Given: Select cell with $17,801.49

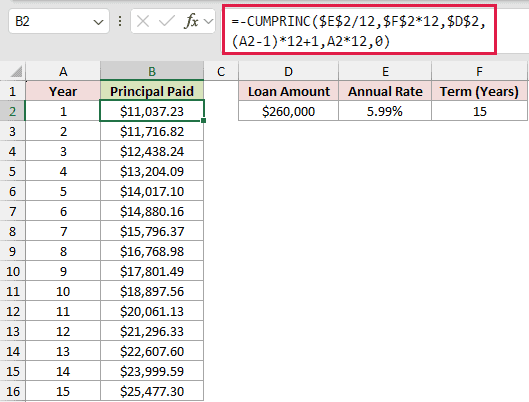Looking at the screenshot, I should [152, 271].
